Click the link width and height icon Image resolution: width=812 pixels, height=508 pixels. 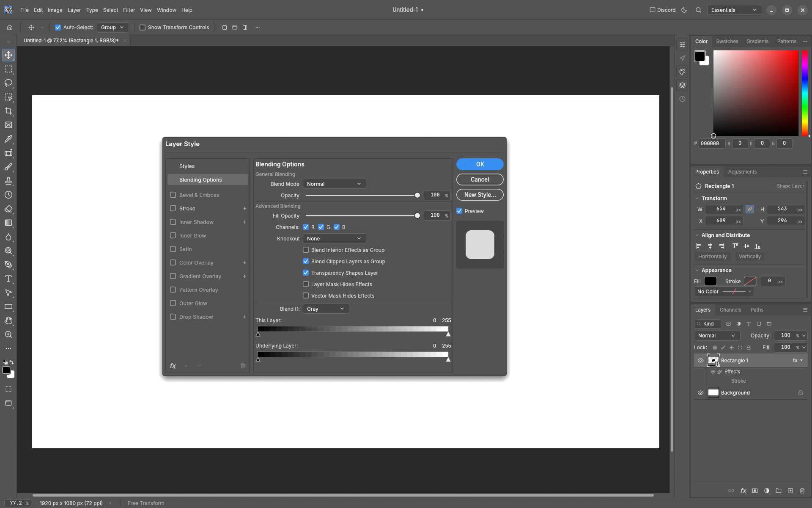pyautogui.click(x=749, y=209)
